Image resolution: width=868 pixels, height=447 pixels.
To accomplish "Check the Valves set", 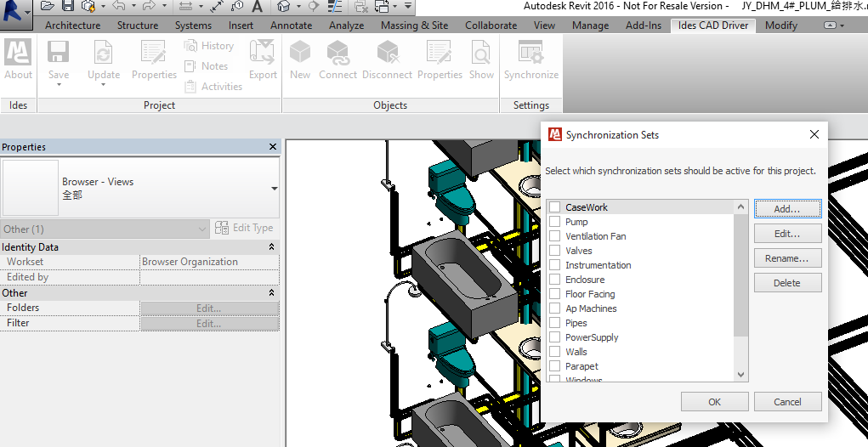I will [x=554, y=251].
